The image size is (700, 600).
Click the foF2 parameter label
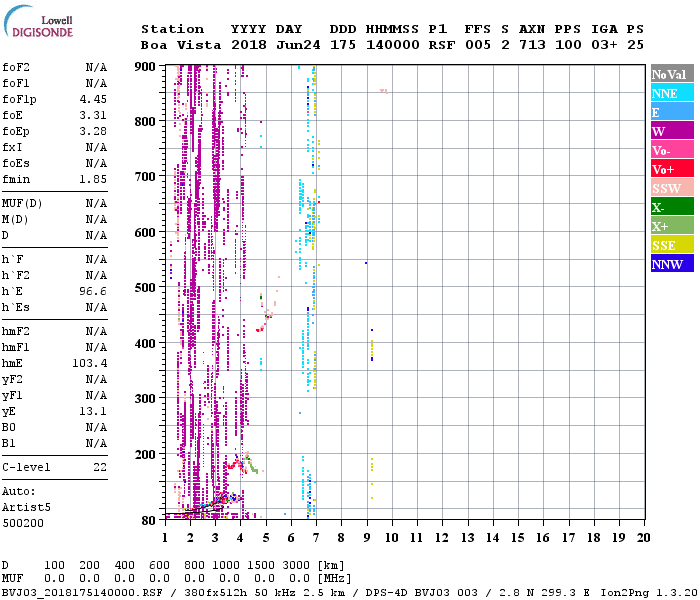click(x=16, y=67)
